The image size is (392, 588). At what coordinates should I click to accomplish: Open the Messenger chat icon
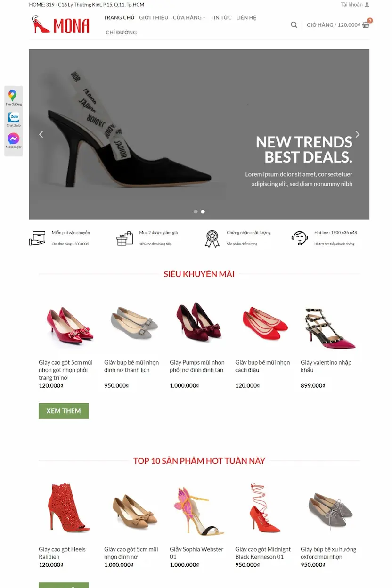tap(14, 139)
